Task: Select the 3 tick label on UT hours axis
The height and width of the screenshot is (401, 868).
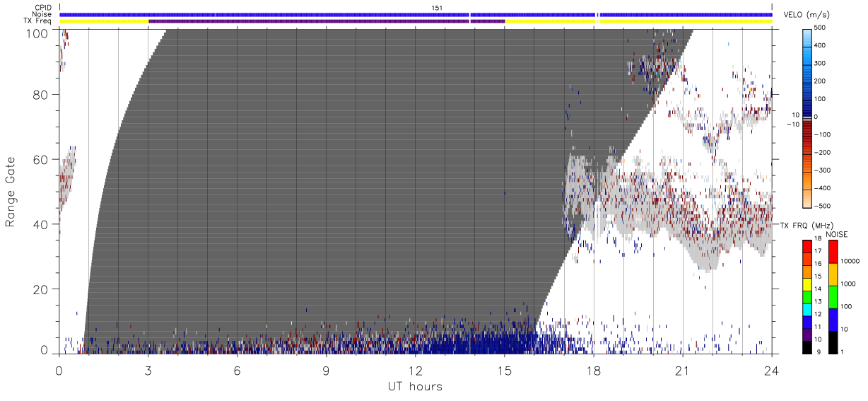Action: point(148,371)
